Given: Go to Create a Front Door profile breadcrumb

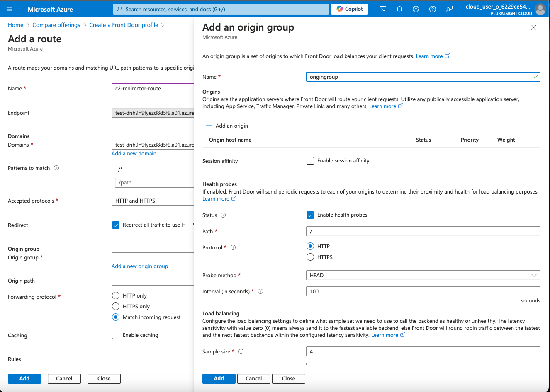Looking at the screenshot, I should pos(124,25).
